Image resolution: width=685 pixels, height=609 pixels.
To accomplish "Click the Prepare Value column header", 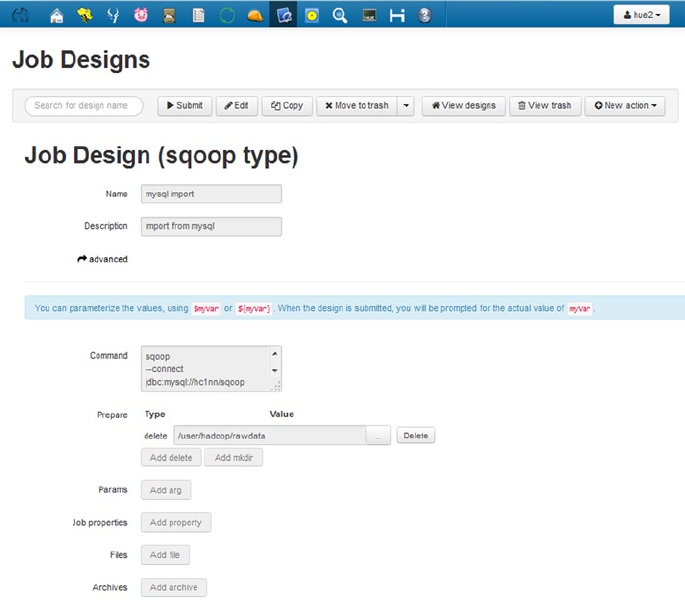I will [x=282, y=414].
